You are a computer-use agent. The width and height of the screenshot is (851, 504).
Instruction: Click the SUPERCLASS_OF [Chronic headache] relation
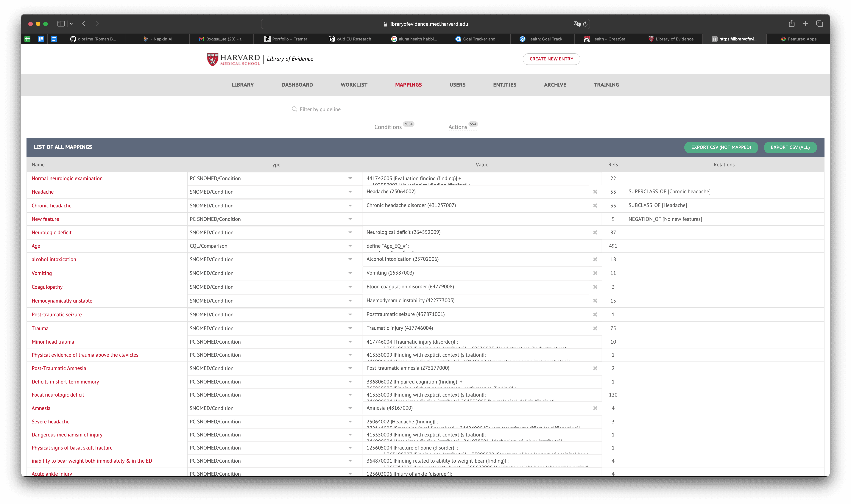(669, 192)
